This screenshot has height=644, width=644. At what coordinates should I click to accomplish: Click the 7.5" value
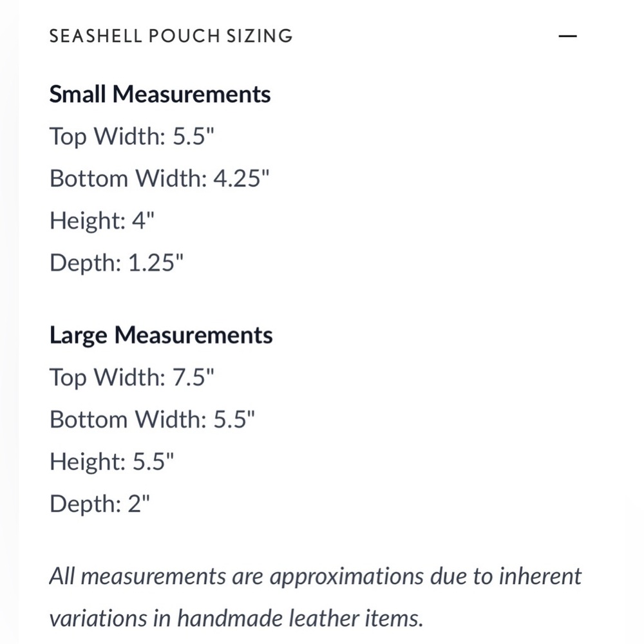pyautogui.click(x=193, y=377)
